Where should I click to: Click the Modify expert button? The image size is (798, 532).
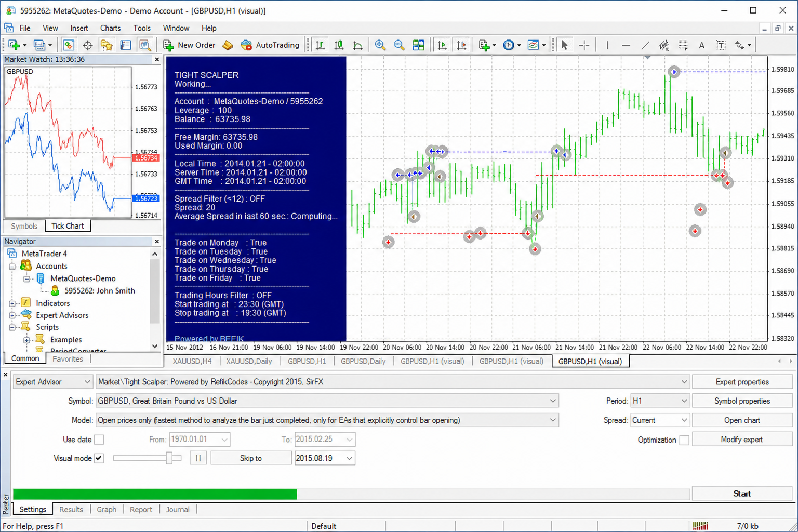pos(742,440)
